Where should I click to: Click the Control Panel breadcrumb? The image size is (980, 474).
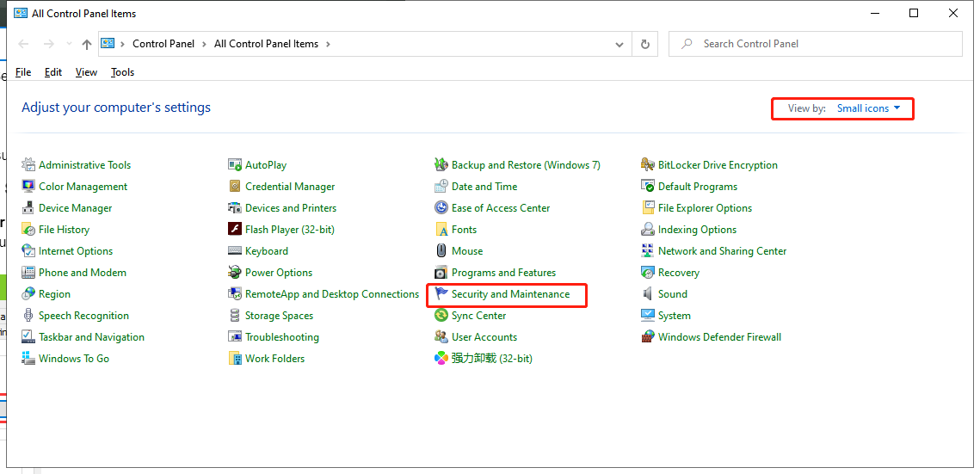(x=163, y=44)
